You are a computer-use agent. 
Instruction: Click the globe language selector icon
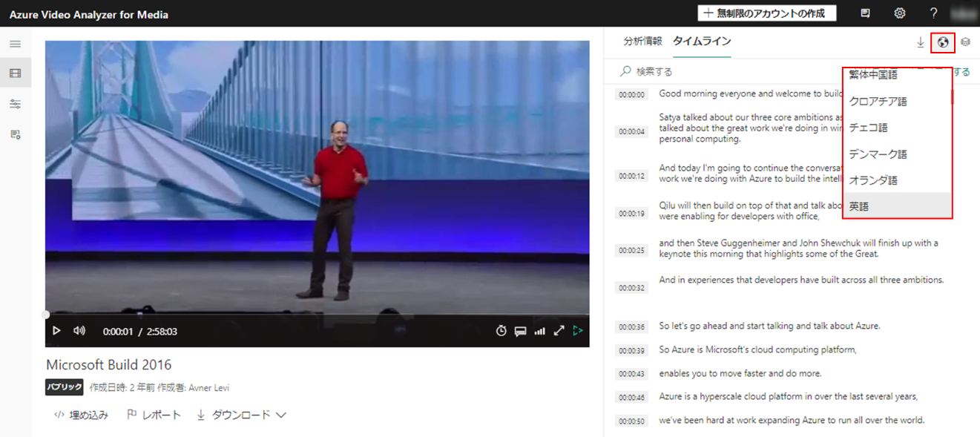(943, 42)
